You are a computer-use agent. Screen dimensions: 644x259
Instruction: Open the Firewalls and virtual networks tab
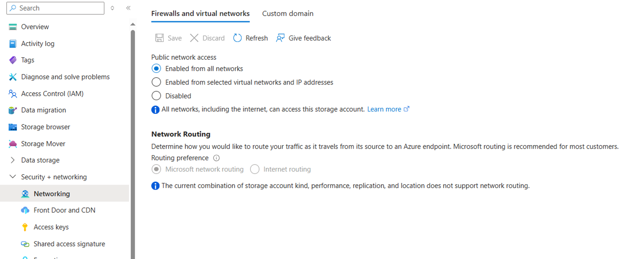coord(200,13)
